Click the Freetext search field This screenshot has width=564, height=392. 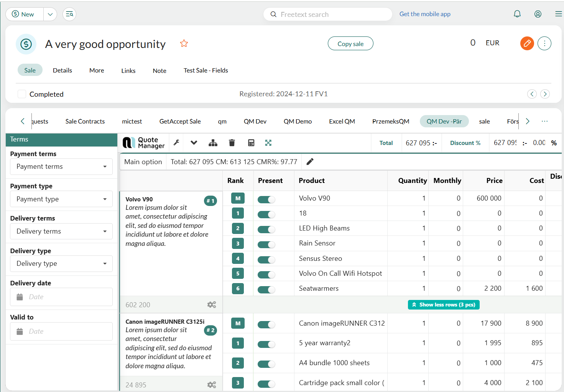click(328, 14)
